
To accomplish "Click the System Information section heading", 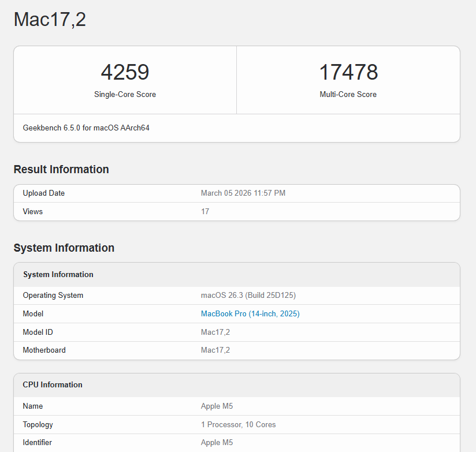I will point(64,248).
